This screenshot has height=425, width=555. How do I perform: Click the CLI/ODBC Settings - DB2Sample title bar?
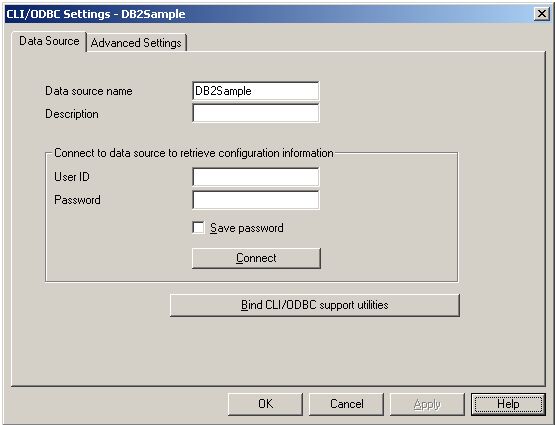pos(269,14)
